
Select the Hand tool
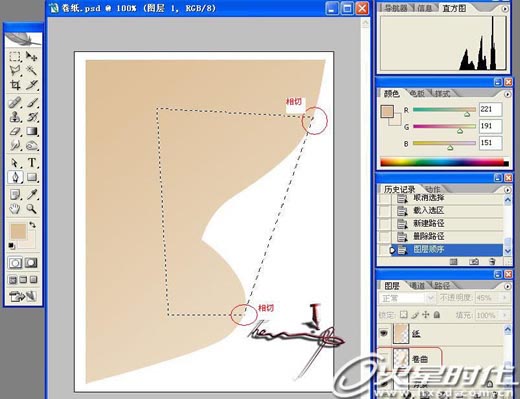(15, 209)
